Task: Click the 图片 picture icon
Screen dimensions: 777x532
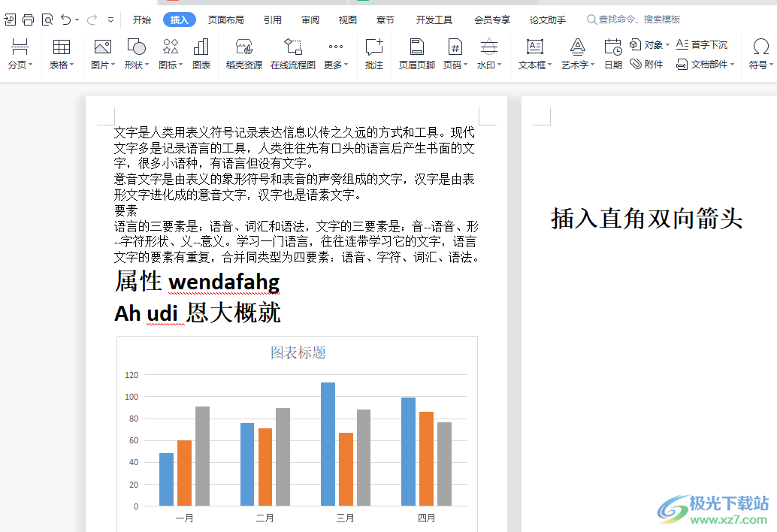Action: (103, 47)
